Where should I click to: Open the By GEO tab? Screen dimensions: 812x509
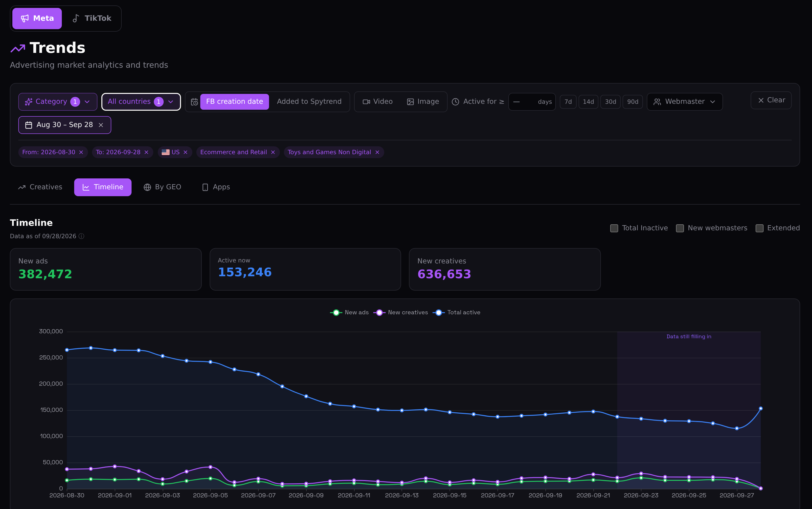click(x=162, y=187)
